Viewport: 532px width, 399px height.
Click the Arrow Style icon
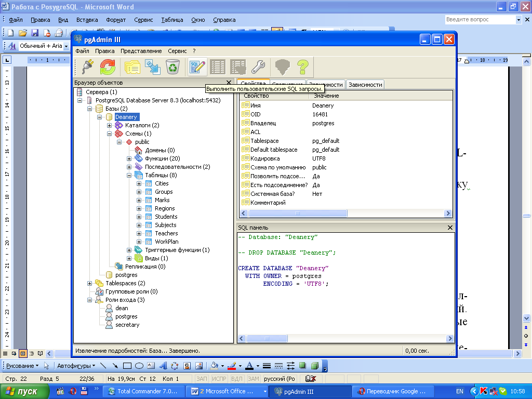[291, 366]
